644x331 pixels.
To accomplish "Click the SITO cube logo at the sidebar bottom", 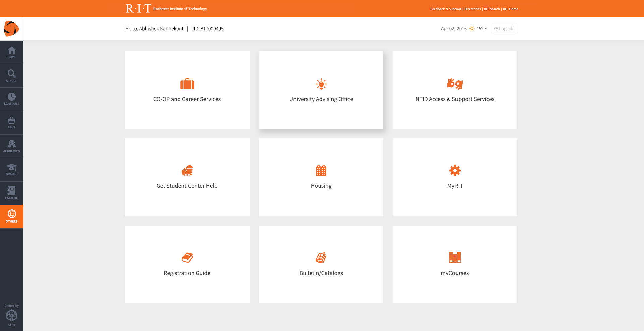I will [x=12, y=316].
